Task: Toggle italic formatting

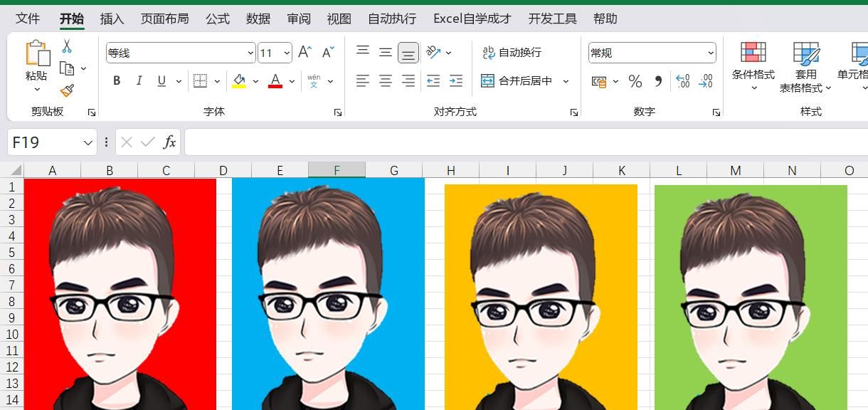Action: [x=139, y=81]
